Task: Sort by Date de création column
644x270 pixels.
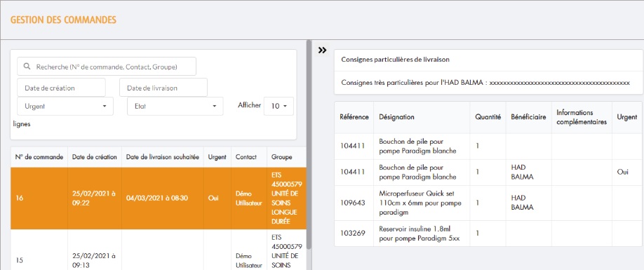Action: (95, 157)
